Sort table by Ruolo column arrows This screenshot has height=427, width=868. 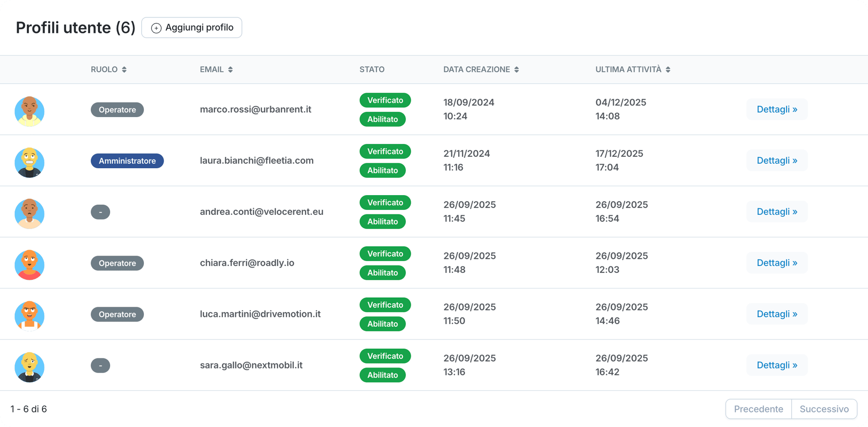coord(124,69)
